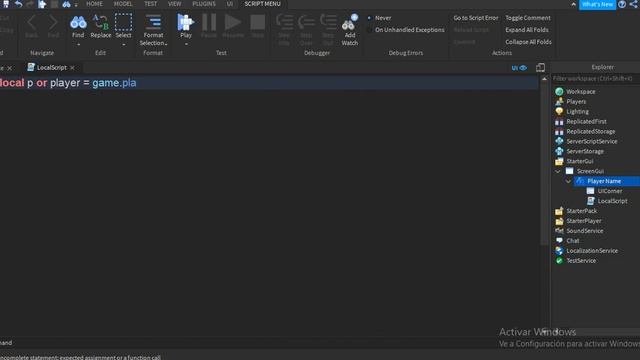Open the VIEW ribbon tab

pyautogui.click(x=174, y=4)
